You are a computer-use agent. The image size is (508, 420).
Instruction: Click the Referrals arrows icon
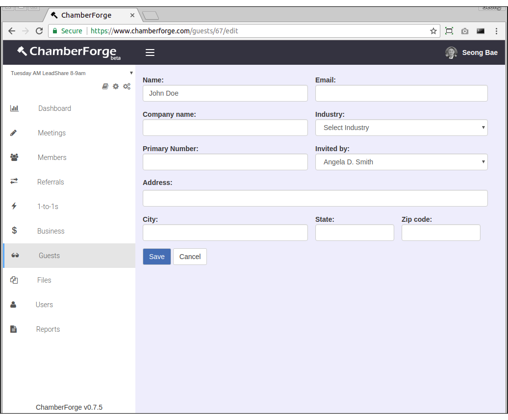(x=14, y=182)
